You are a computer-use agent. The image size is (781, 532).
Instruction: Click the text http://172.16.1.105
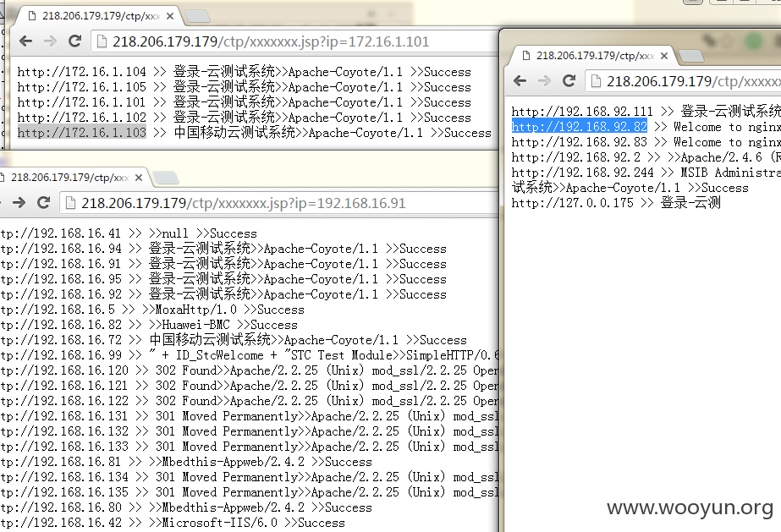(82, 88)
